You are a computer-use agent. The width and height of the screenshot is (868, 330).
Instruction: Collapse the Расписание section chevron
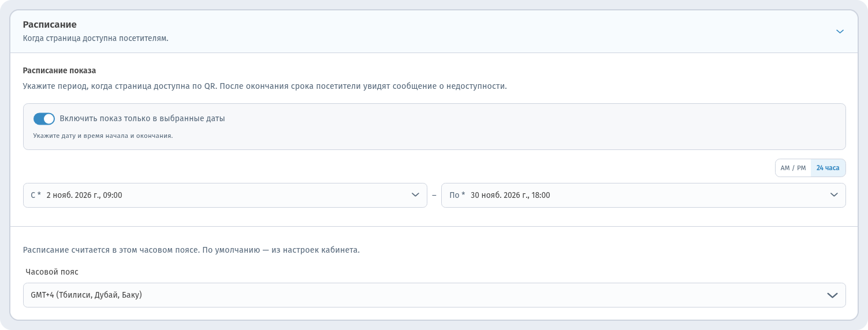pyautogui.click(x=840, y=32)
